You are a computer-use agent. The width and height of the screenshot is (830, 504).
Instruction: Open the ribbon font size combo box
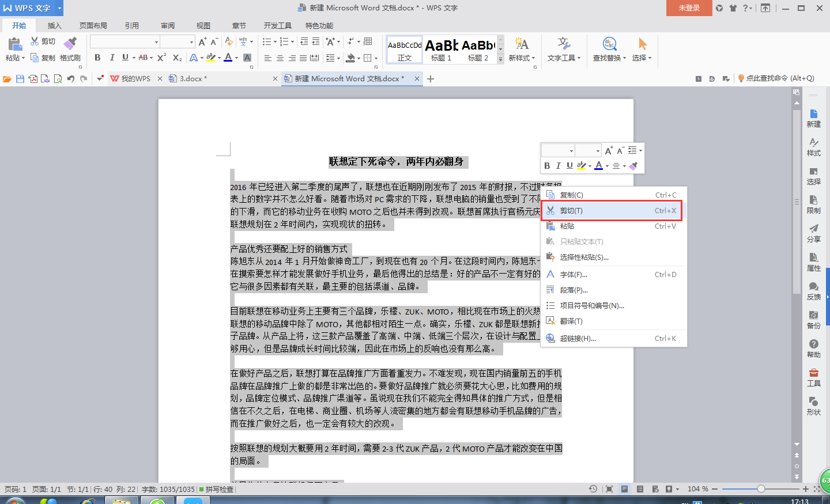click(x=178, y=41)
